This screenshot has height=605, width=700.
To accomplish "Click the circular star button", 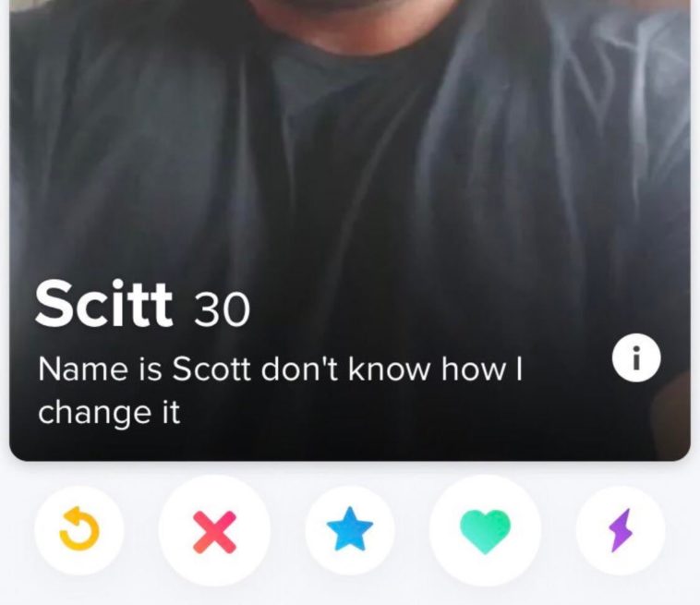I will pos(350,530).
